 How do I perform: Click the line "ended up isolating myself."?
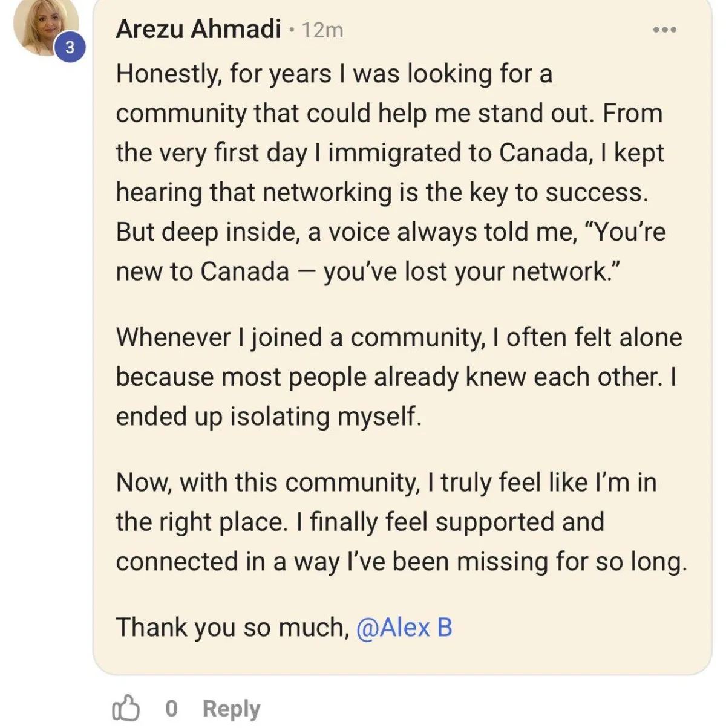coord(268,416)
